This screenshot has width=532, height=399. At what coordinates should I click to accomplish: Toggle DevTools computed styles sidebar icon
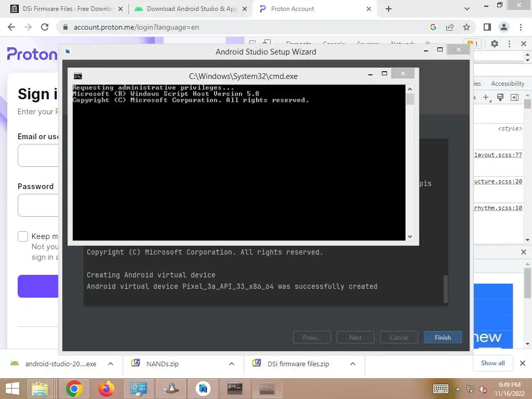tap(514, 98)
